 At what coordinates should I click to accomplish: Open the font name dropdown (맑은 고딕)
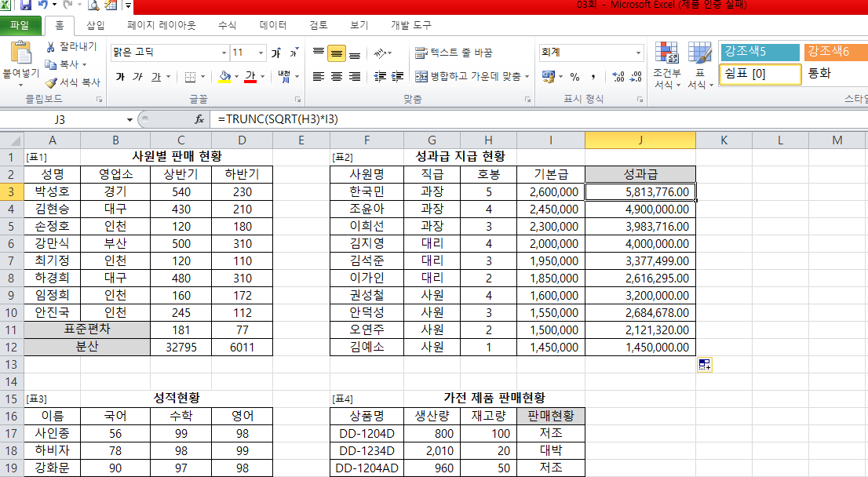(x=223, y=53)
